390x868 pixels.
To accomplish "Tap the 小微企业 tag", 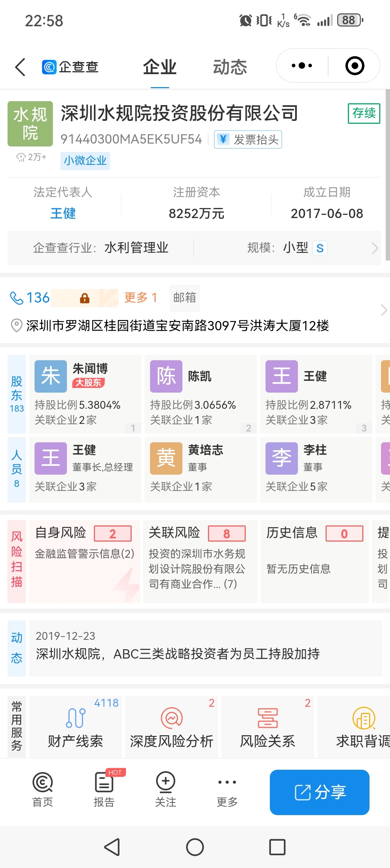I will pos(85,161).
